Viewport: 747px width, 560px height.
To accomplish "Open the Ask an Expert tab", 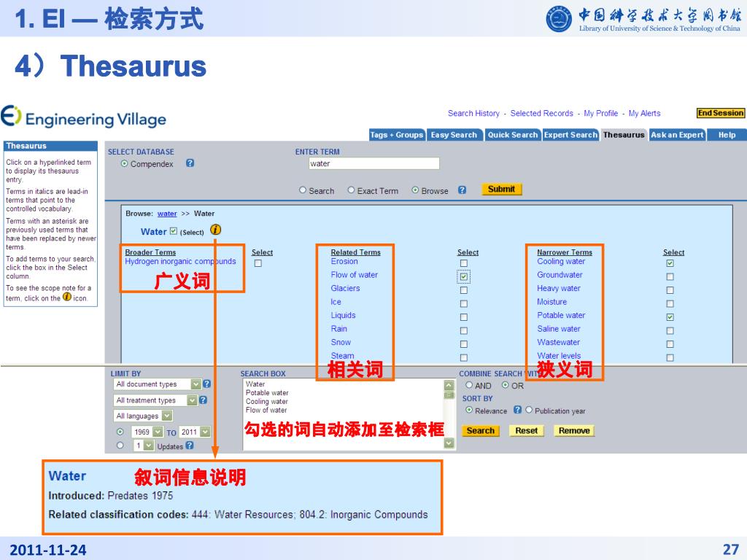I will click(677, 135).
